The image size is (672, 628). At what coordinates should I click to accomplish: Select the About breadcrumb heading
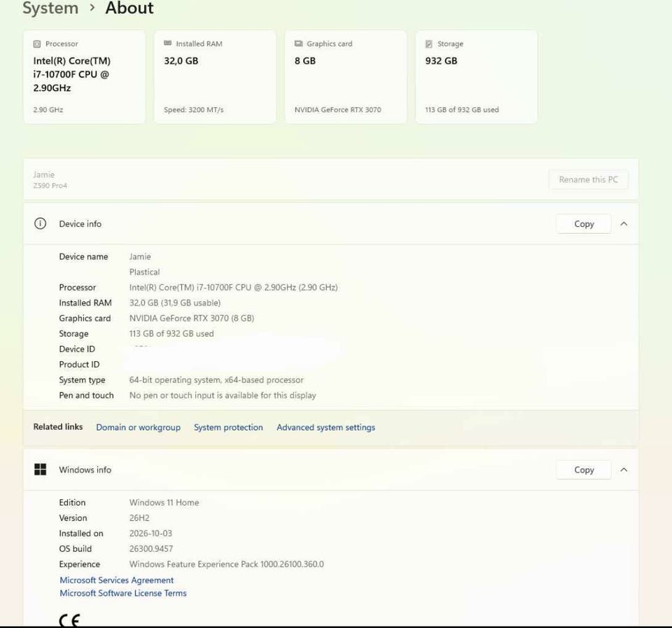coord(129,8)
